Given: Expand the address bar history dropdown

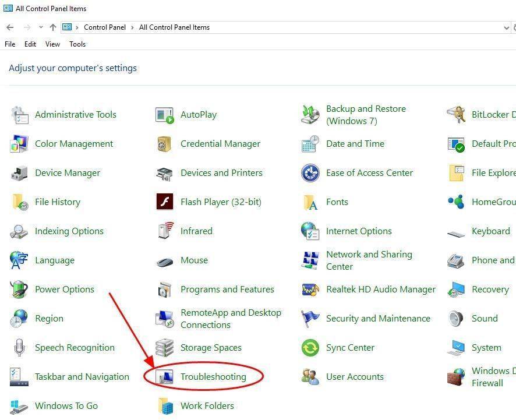Looking at the screenshot, I should pos(506,27).
